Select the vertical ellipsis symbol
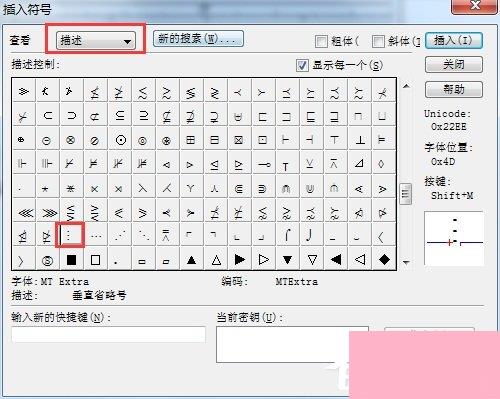This screenshot has height=399, width=500. point(71,235)
